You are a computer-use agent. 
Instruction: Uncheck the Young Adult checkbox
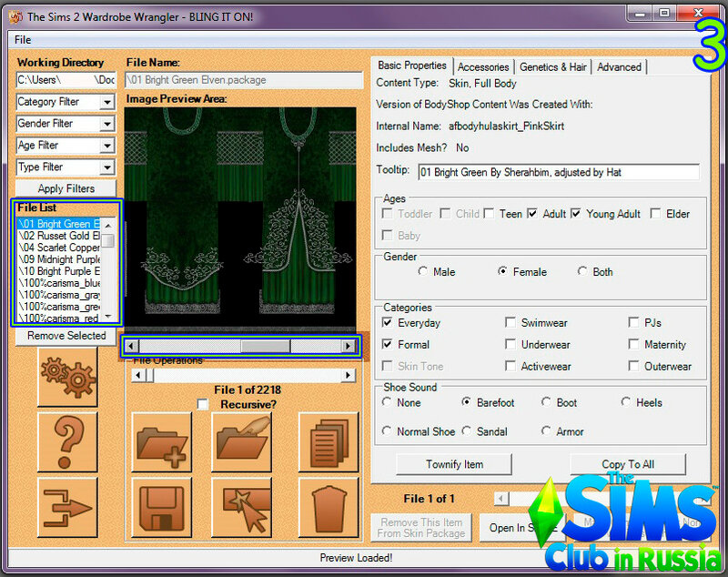click(576, 214)
